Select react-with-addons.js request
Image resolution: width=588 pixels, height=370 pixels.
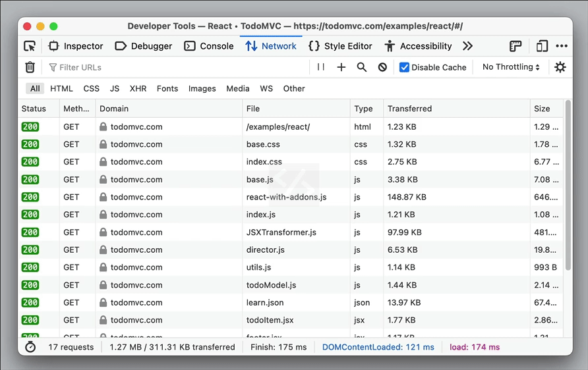tap(291, 197)
